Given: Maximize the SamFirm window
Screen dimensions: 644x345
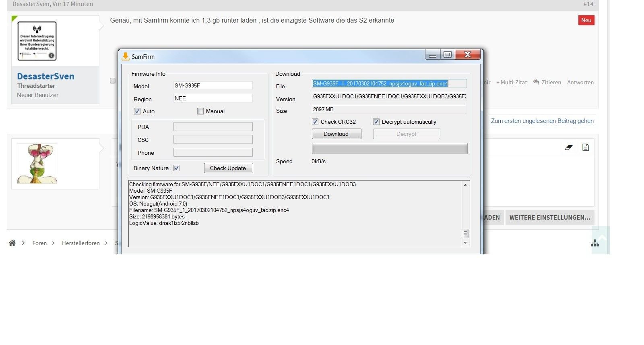Looking at the screenshot, I should point(448,54).
